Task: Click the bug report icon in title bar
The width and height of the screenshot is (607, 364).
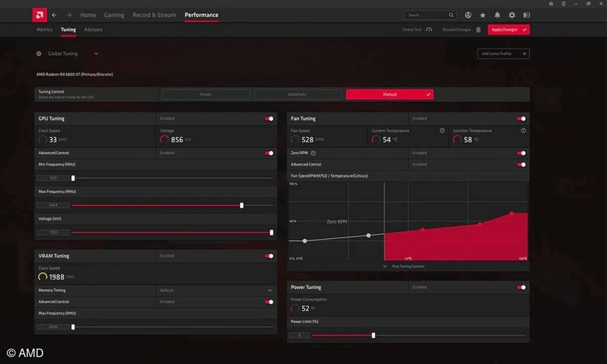Action: [x=551, y=4]
